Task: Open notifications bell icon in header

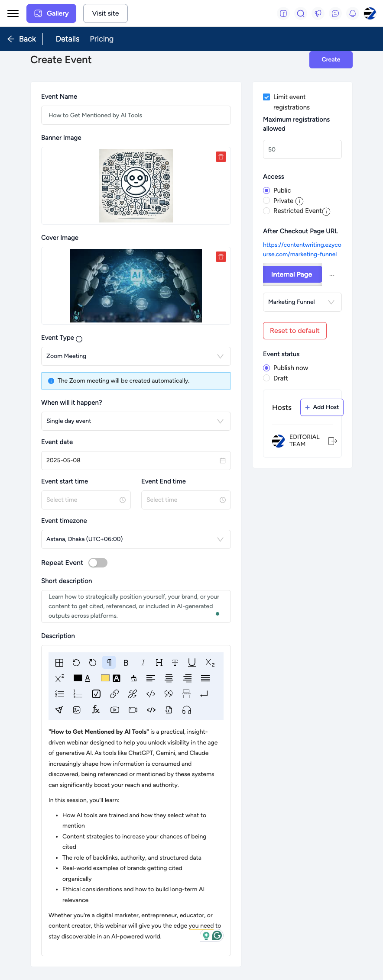Action: [353, 13]
